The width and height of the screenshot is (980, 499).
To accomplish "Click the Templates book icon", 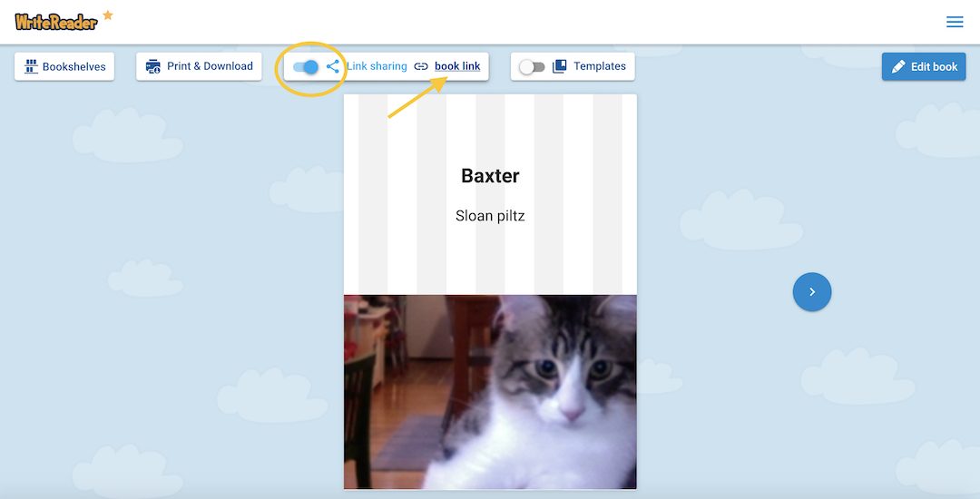I will pyautogui.click(x=559, y=66).
